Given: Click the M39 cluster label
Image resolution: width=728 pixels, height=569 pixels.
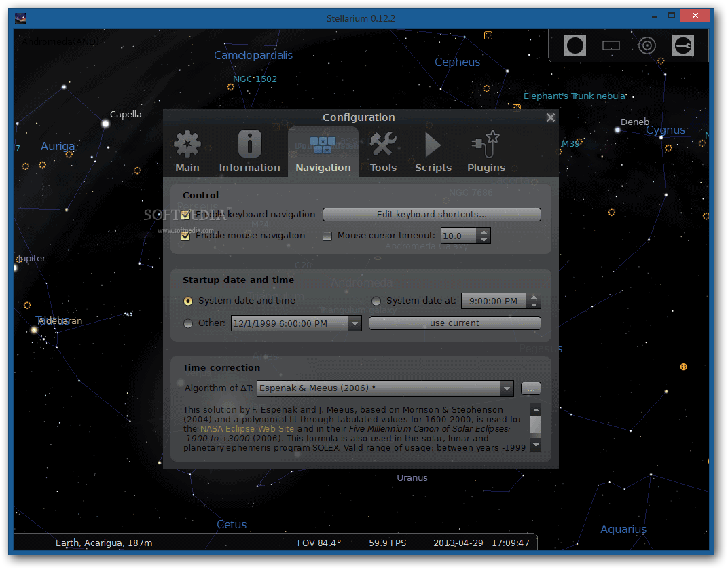Looking at the screenshot, I should click(x=570, y=143).
